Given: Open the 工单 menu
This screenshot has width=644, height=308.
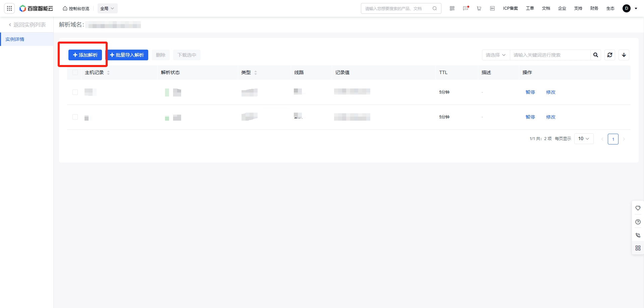Looking at the screenshot, I should [530, 8].
